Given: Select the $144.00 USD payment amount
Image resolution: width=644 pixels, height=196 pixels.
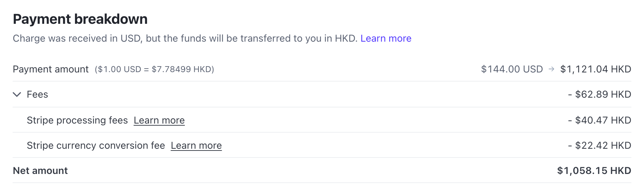Looking at the screenshot, I should pos(512,69).
